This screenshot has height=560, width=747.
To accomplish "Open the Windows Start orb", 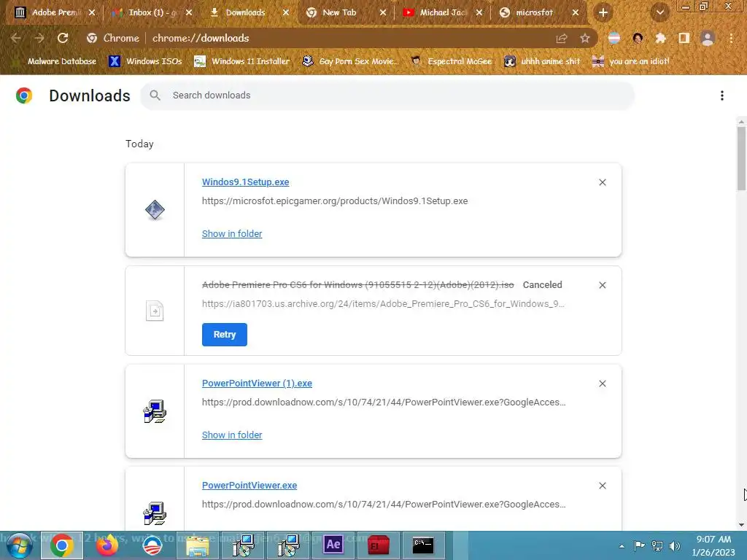I will pyautogui.click(x=20, y=545).
